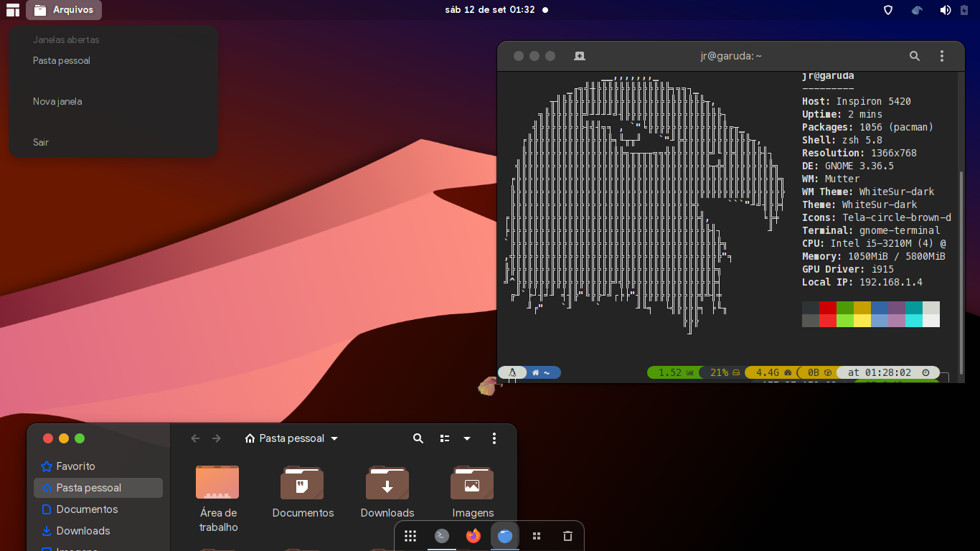Toggle list view in file manager
The height and width of the screenshot is (551, 980).
tap(445, 438)
